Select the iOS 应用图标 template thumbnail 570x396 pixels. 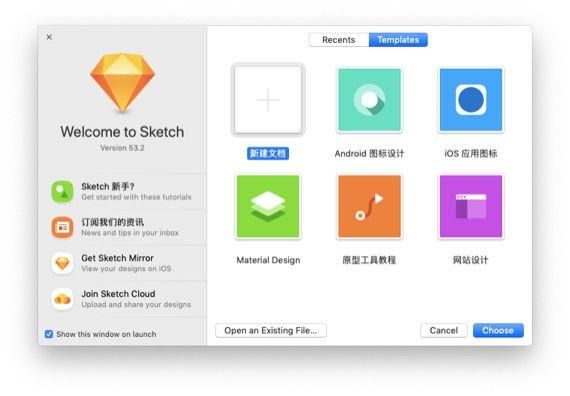[x=471, y=99]
